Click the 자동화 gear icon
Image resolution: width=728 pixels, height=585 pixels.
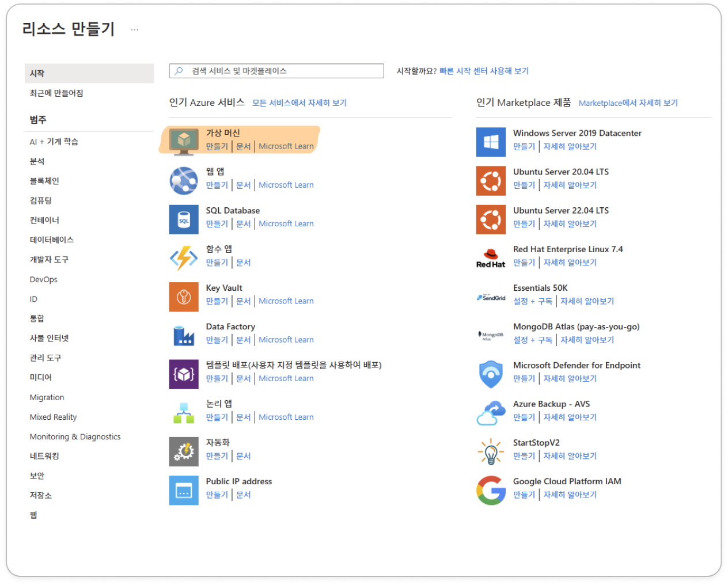pyautogui.click(x=184, y=451)
